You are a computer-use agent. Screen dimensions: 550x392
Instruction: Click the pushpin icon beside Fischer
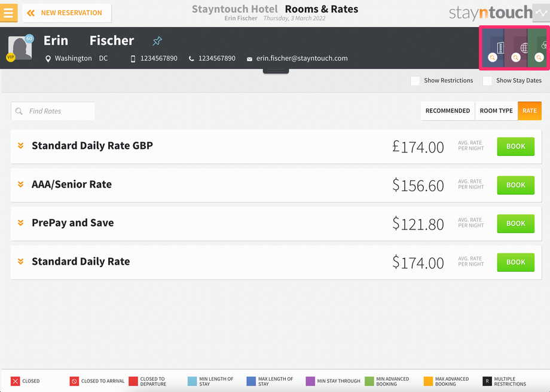157,41
